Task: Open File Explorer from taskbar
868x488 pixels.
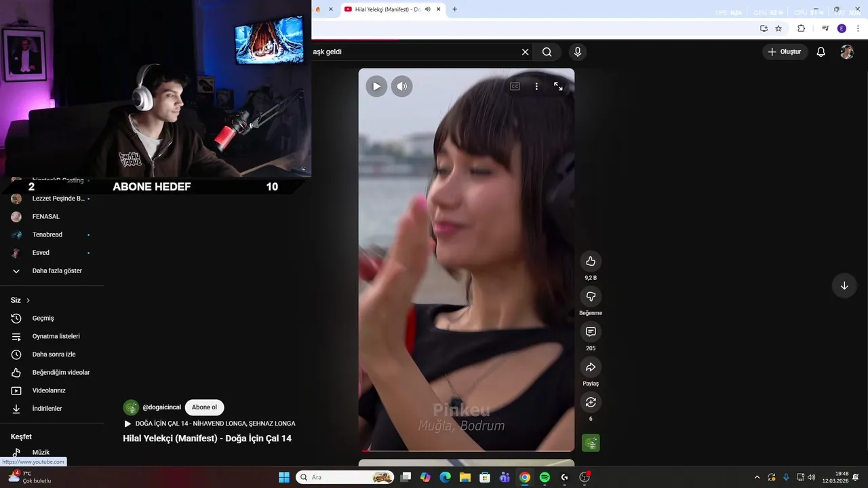Action: click(465, 477)
